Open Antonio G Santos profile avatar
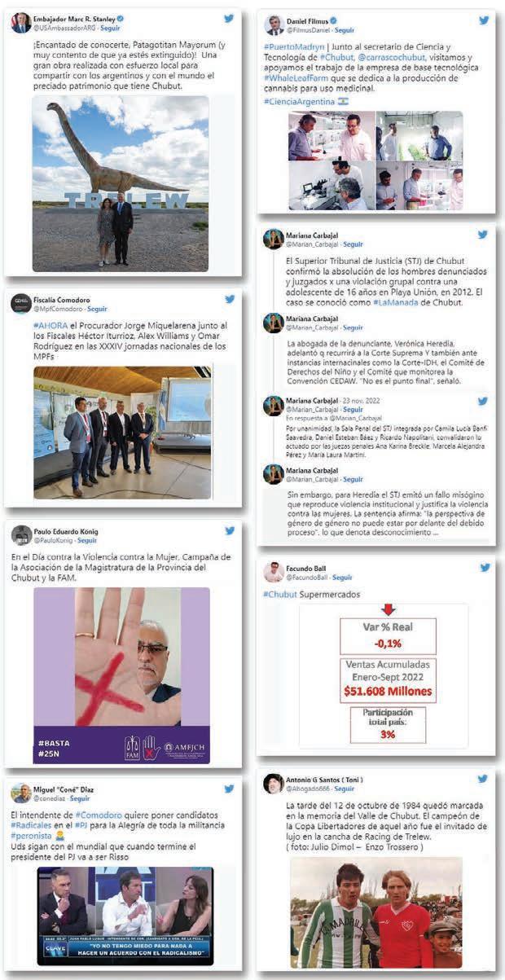This screenshot has width=505, height=980. point(274,784)
